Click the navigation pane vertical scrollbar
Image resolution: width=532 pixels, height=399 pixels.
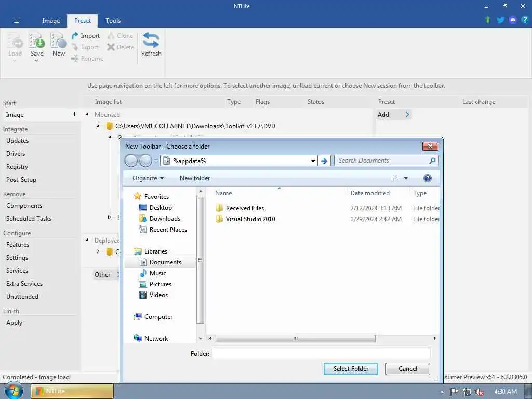200,260
